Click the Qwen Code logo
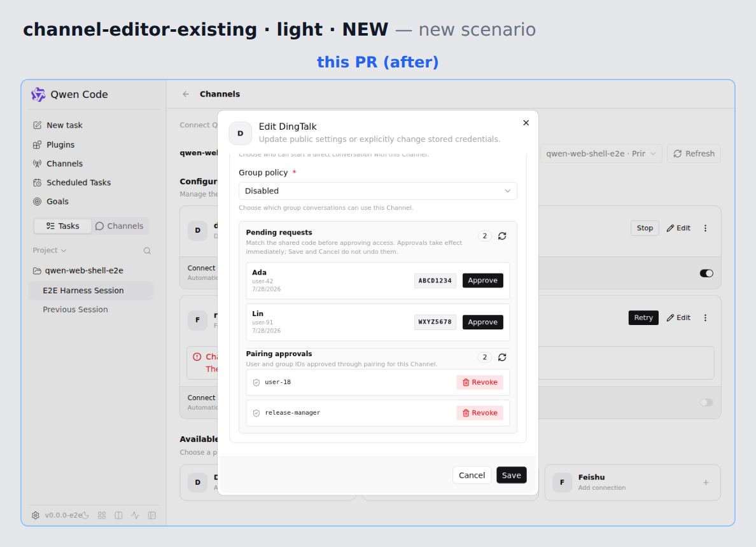The height and width of the screenshot is (547, 756). pos(38,95)
